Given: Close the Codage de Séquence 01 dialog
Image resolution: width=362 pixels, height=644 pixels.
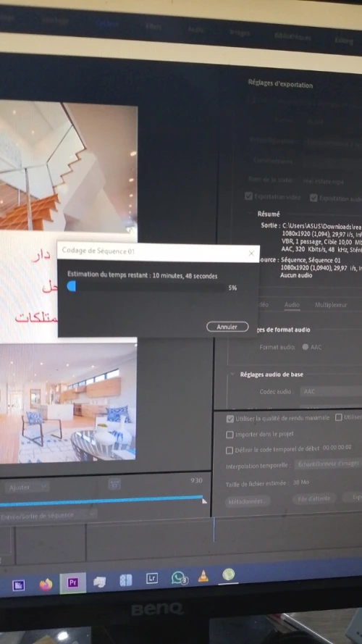Looking at the screenshot, I should coord(252,254).
